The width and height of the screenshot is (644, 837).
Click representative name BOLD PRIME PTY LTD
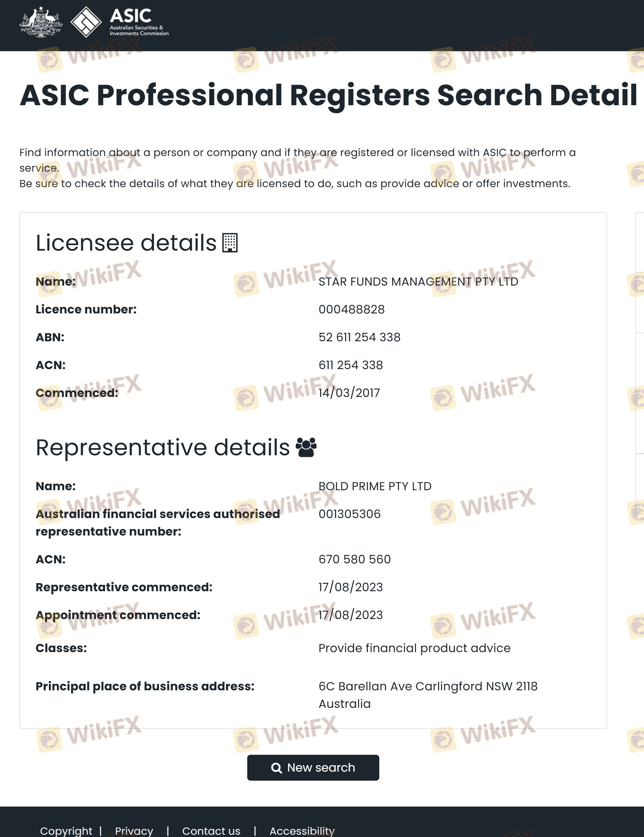click(x=375, y=486)
